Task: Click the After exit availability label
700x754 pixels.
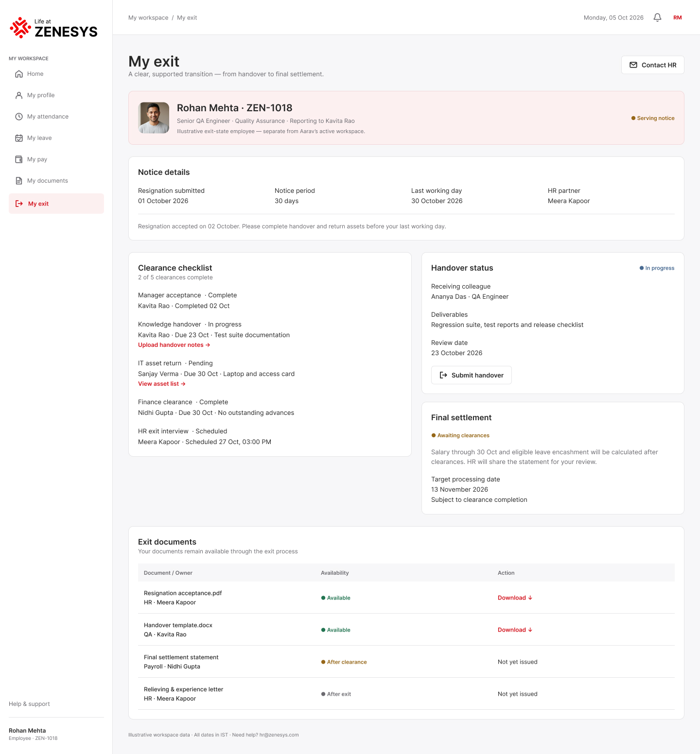Action: click(336, 694)
